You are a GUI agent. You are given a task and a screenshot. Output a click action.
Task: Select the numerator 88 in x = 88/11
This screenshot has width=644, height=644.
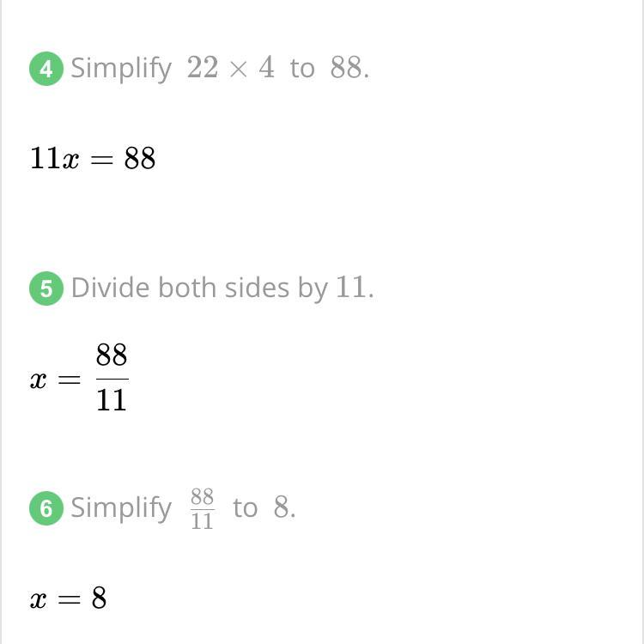pos(112,355)
